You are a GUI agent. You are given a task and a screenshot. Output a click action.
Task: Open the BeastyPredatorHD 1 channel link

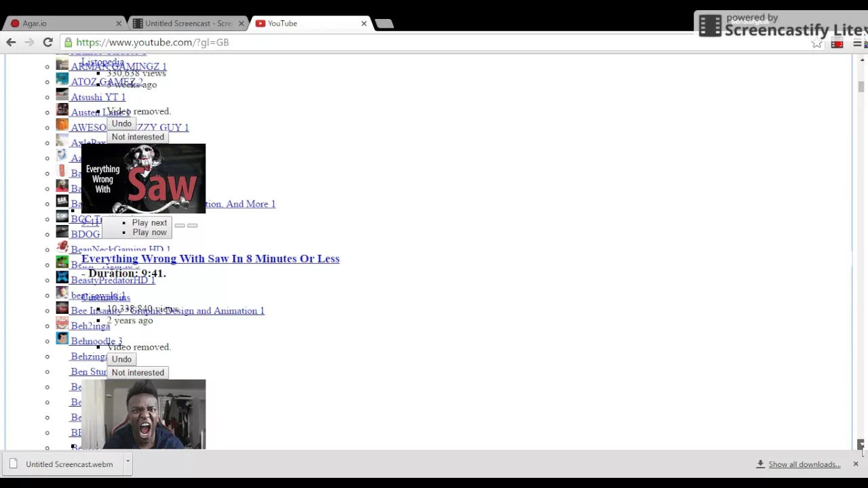pyautogui.click(x=113, y=280)
